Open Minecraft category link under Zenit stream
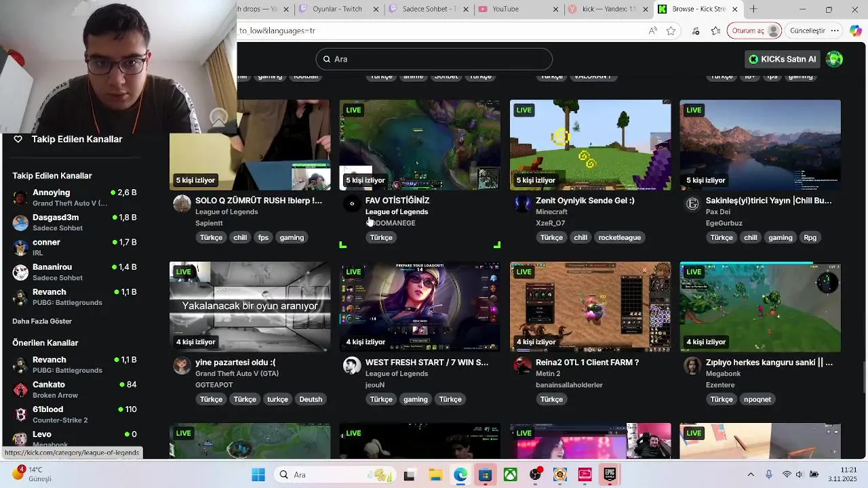Screen dimensions: 868x488 pyautogui.click(x=551, y=211)
